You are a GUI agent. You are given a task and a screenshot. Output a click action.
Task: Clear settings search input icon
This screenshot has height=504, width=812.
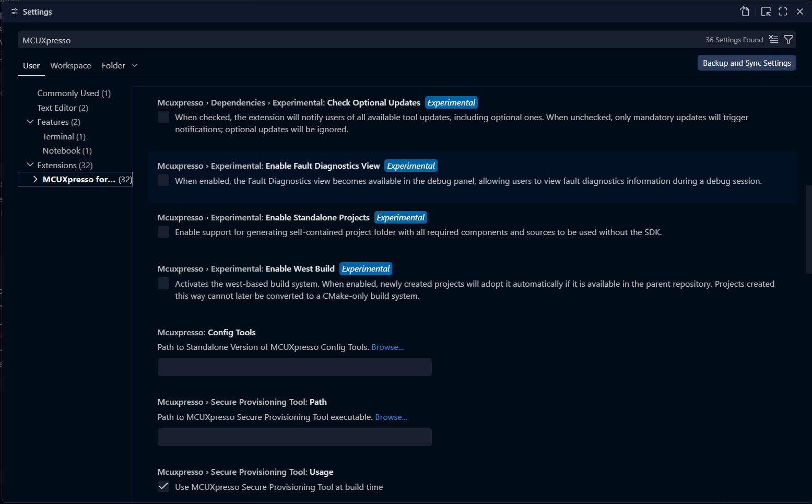[773, 40]
